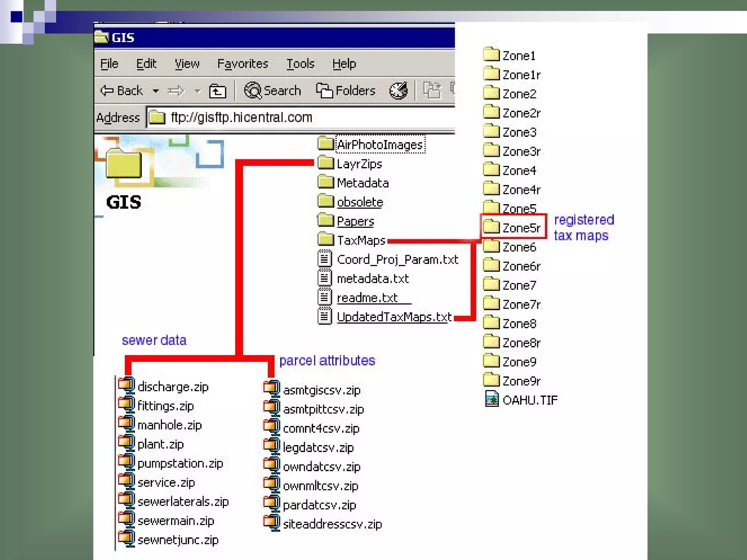Open the discharge.zip archive icon
Screen dimensions: 747x560
coord(127,385)
